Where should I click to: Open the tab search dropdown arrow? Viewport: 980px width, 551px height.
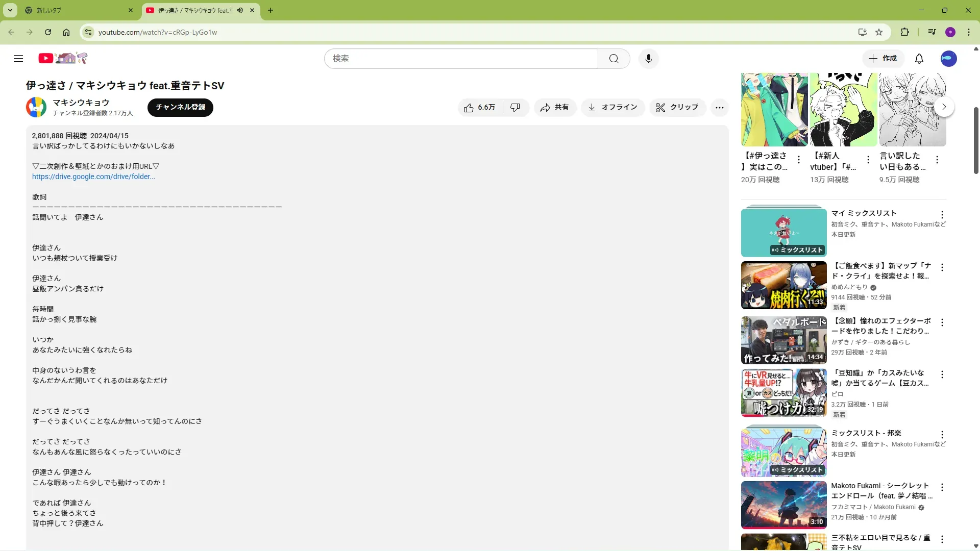click(10, 10)
